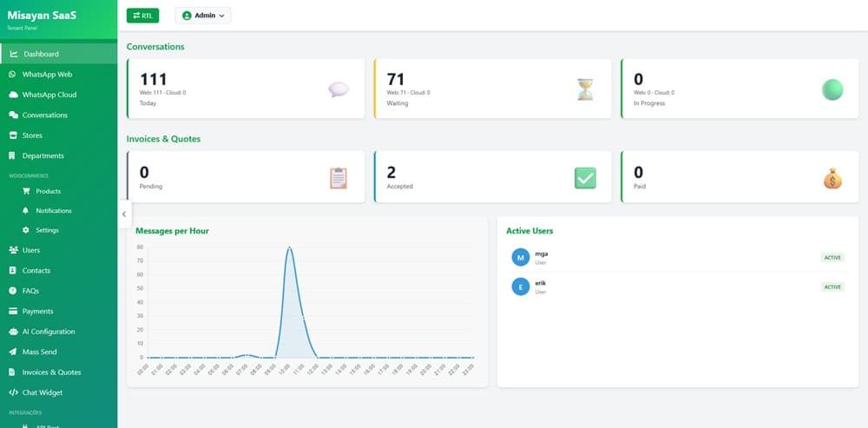Click the Mass Send paper plane icon
The width and height of the screenshot is (868, 428).
(13, 352)
